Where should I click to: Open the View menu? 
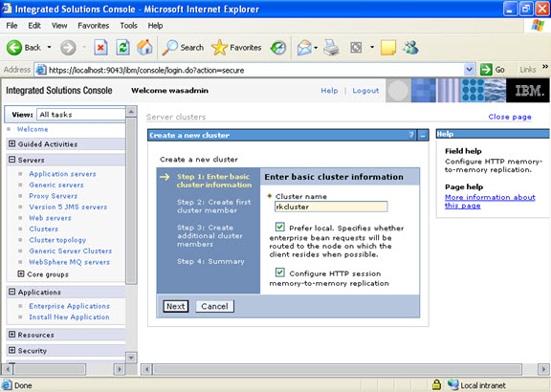pyautogui.click(x=59, y=26)
